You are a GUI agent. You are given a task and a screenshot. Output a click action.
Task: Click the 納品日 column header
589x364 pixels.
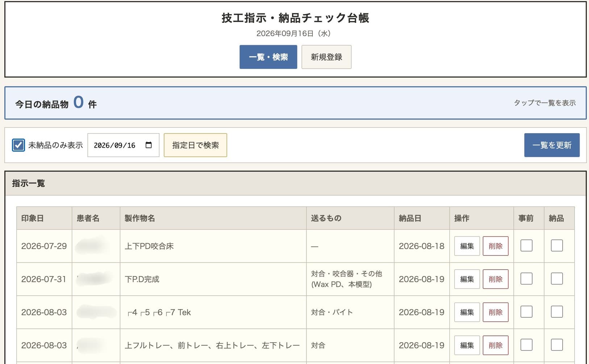[422, 218]
